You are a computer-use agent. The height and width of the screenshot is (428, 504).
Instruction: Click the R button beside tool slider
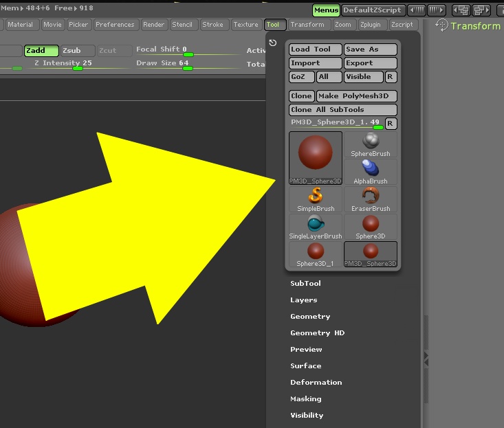click(x=391, y=123)
